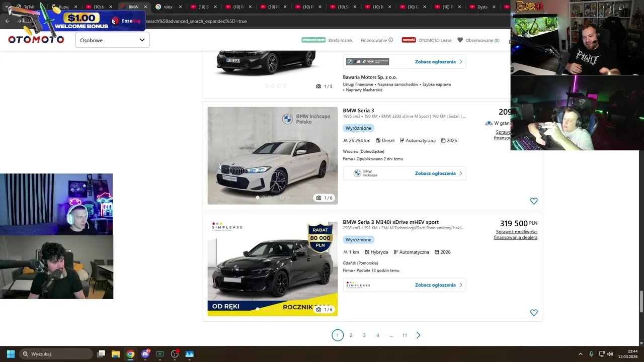Expand BMW Inchcape Zobacz ogłoszenia chevron
Viewport: 644px width, 362px height.
pos(460,173)
